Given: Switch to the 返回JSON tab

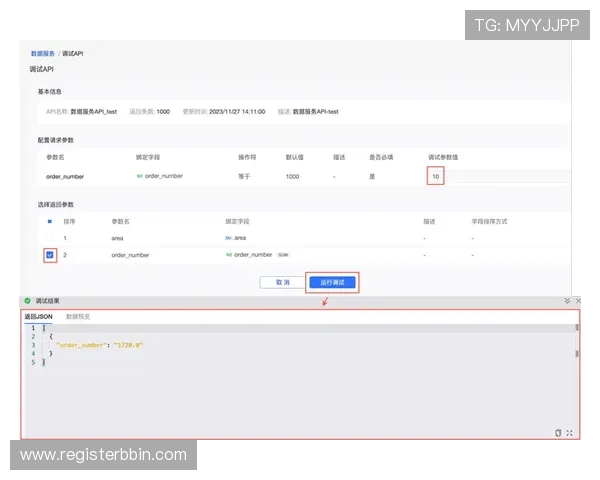Looking at the screenshot, I should 38,316.
